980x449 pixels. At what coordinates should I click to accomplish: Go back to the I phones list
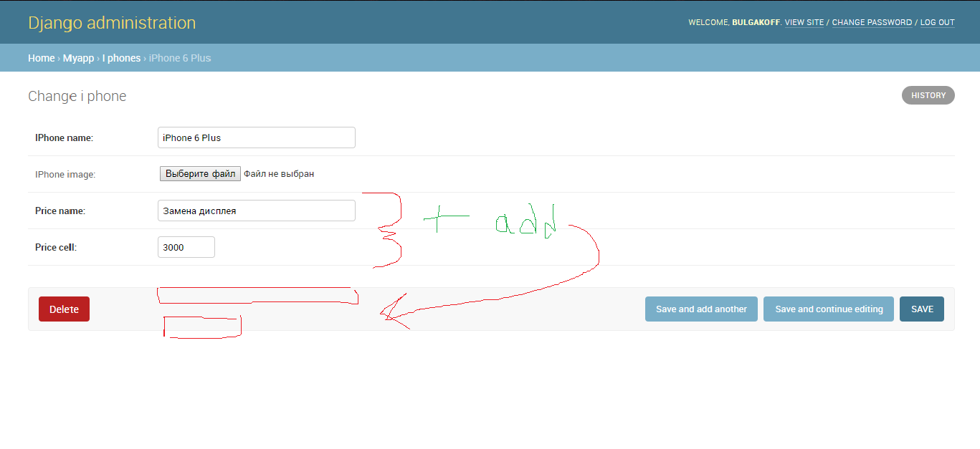pyautogui.click(x=121, y=57)
